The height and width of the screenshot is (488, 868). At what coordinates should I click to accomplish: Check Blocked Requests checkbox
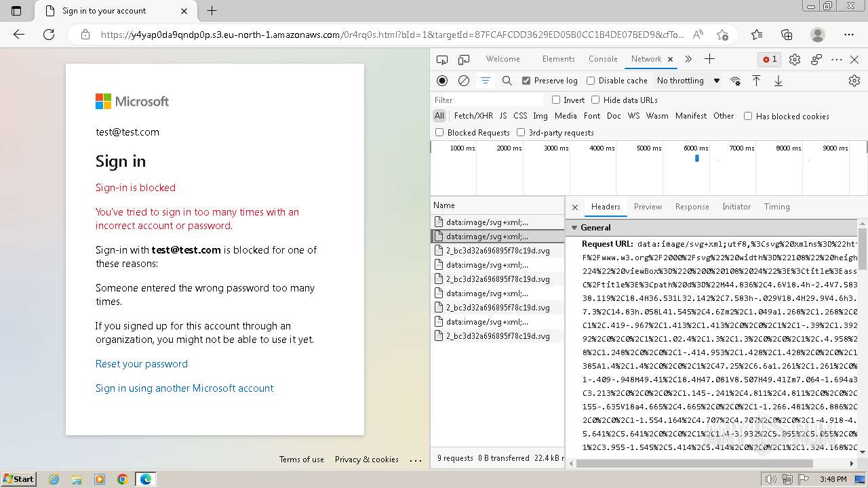(439, 132)
